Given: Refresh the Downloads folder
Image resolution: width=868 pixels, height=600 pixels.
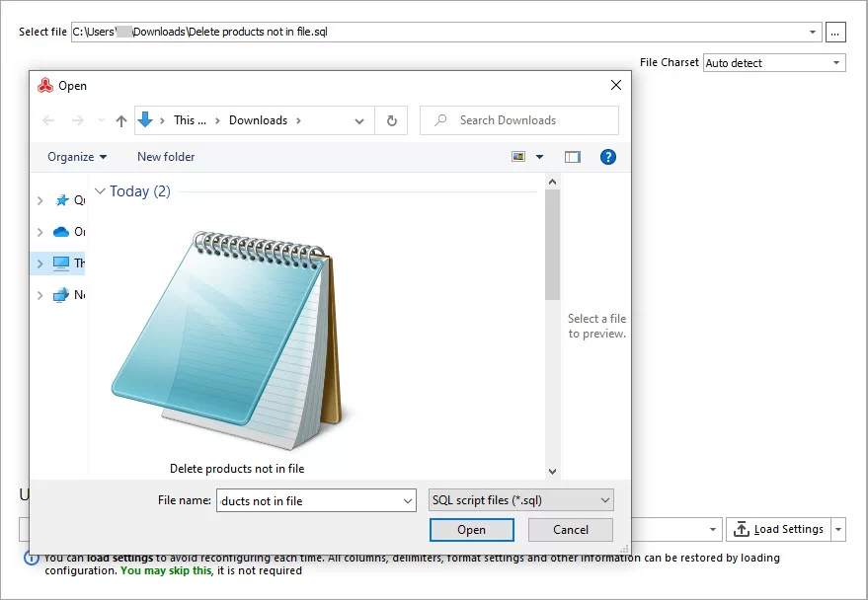Looking at the screenshot, I should tap(391, 120).
